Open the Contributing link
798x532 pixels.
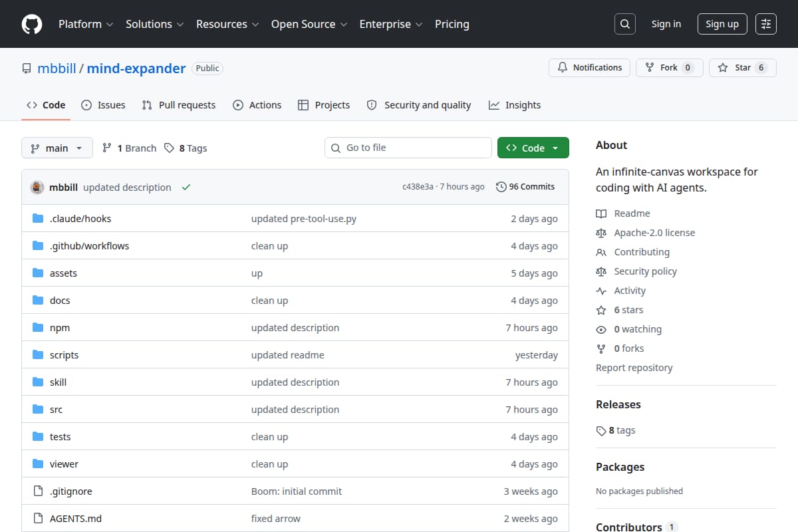click(633, 252)
